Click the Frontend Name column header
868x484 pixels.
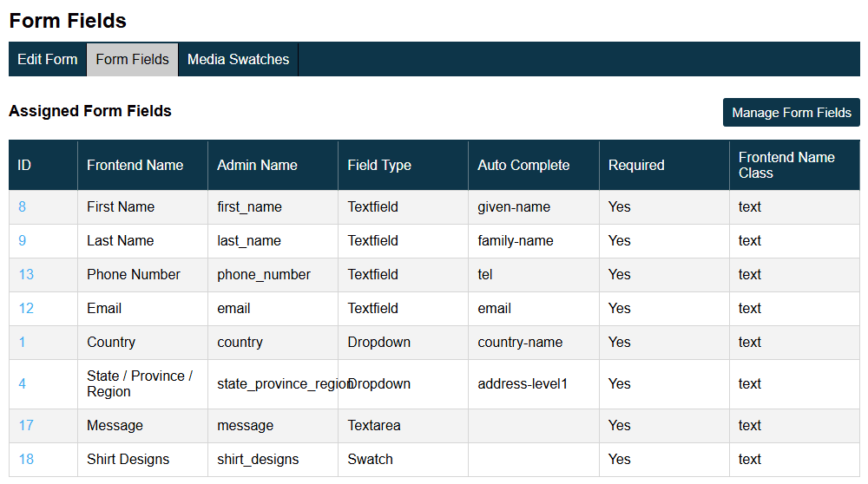(x=143, y=165)
